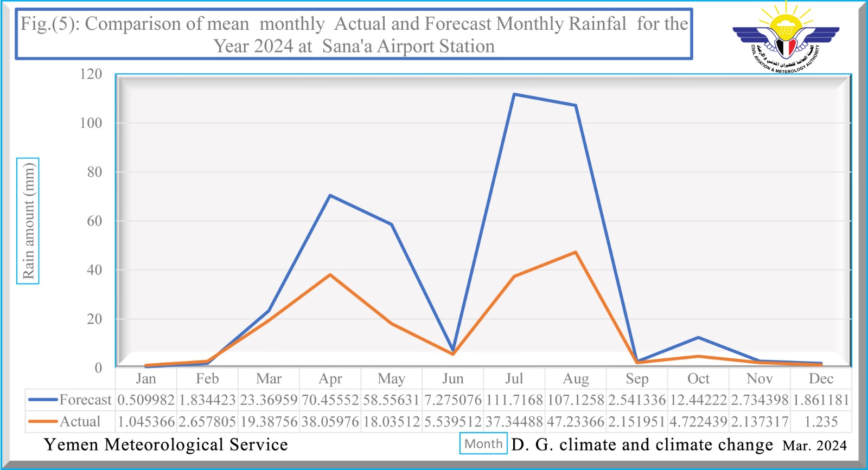The width and height of the screenshot is (868, 470).
Task: Click Forecast value 23.36959 for Mar
Action: [269, 400]
